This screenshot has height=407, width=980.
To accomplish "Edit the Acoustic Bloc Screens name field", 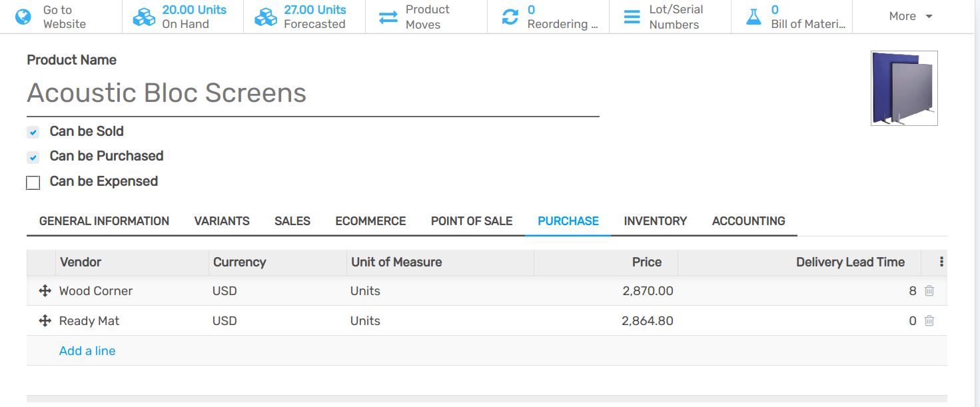I will [312, 93].
